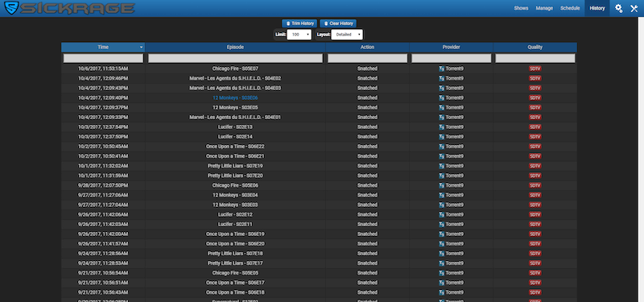Screen dimensions: 644x302
Task: Sort by the Episode column header
Action: click(x=235, y=48)
